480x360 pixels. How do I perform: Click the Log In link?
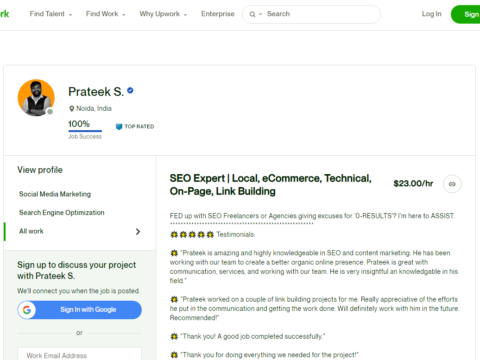pos(431,14)
